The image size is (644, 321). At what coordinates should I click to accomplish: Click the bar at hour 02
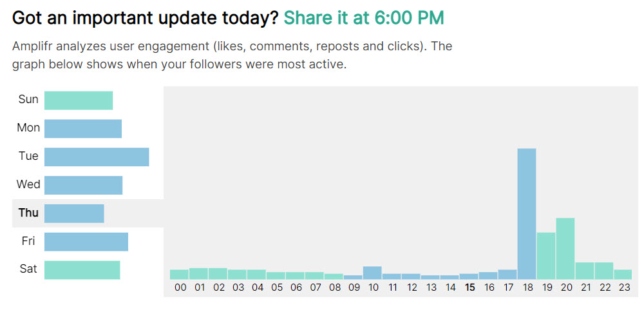point(218,273)
